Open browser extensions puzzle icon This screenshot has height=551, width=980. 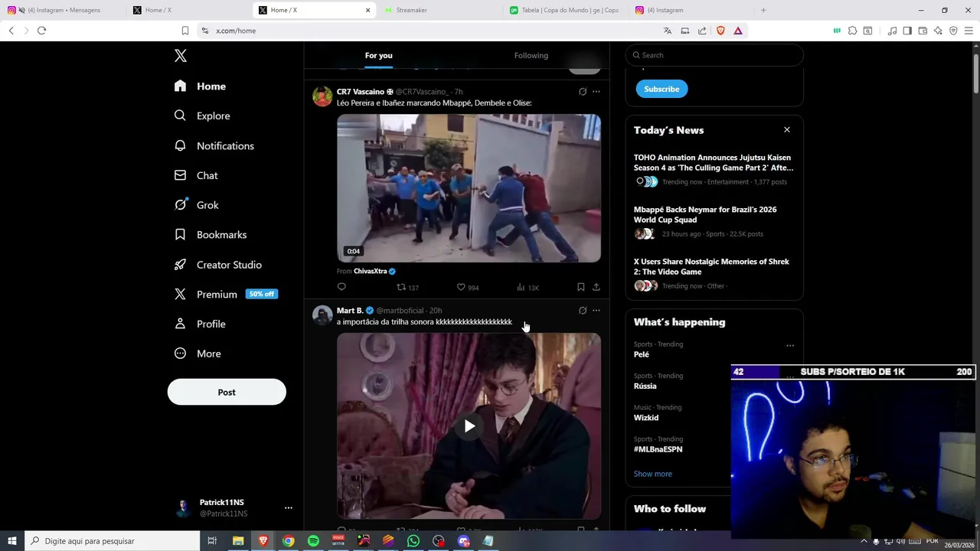click(852, 31)
